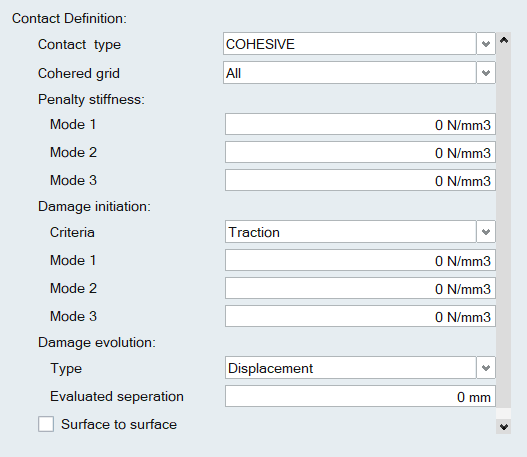Click the Penalty stiffness Mode 3 field

point(360,180)
